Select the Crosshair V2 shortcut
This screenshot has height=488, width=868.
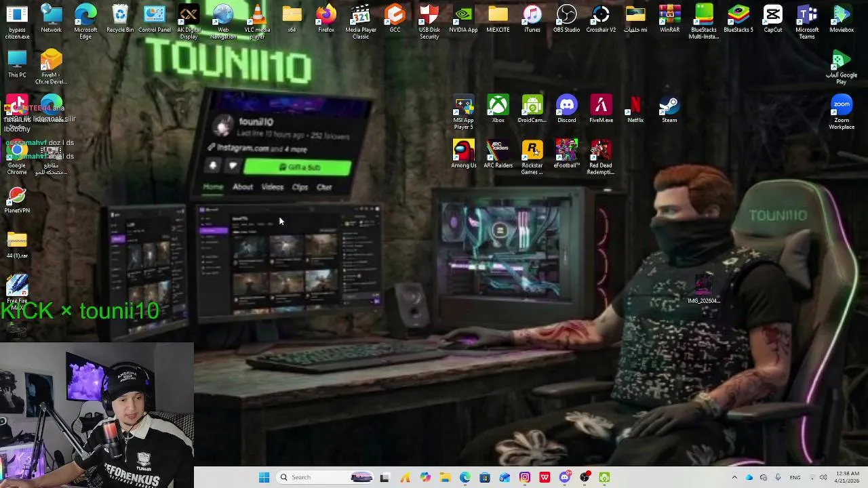coord(601,18)
